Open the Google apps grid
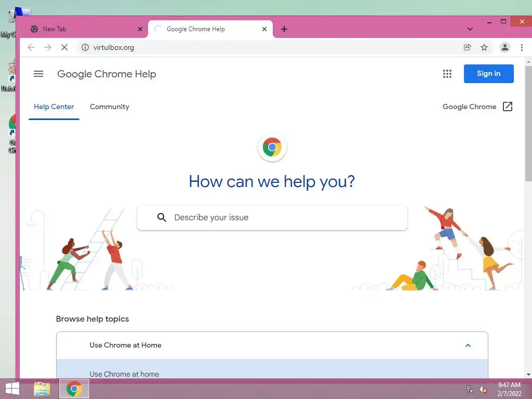 [447, 74]
